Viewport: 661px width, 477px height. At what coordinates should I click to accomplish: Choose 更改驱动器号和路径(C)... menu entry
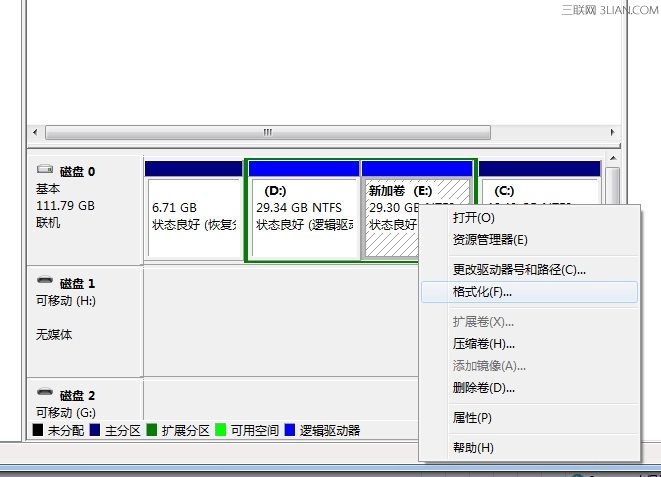[519, 269]
